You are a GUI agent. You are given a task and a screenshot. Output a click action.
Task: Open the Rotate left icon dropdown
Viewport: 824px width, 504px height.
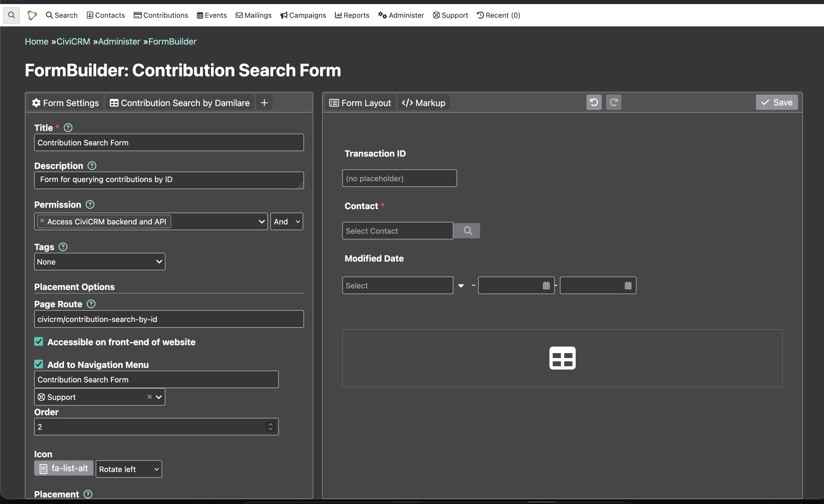[129, 469]
